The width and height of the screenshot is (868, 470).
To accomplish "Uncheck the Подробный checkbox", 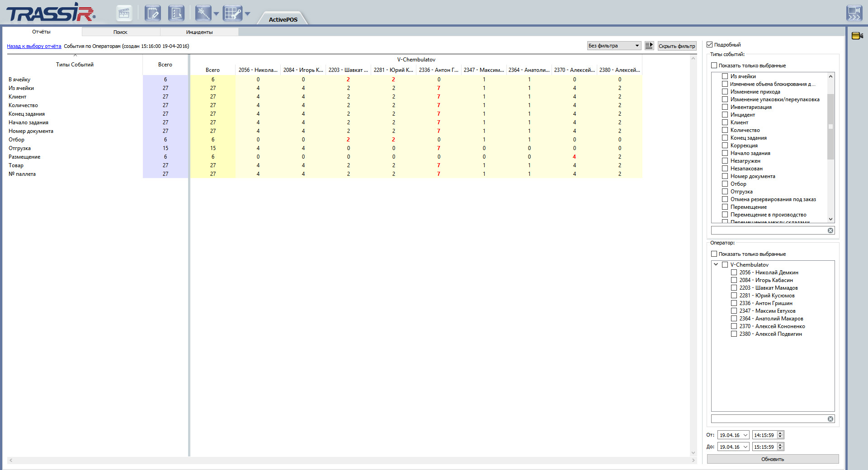I will [710, 45].
